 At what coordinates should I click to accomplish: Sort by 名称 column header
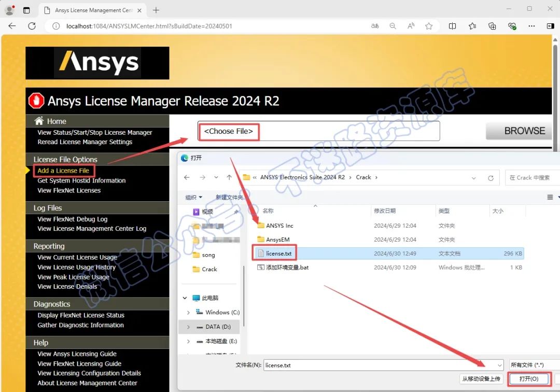268,211
